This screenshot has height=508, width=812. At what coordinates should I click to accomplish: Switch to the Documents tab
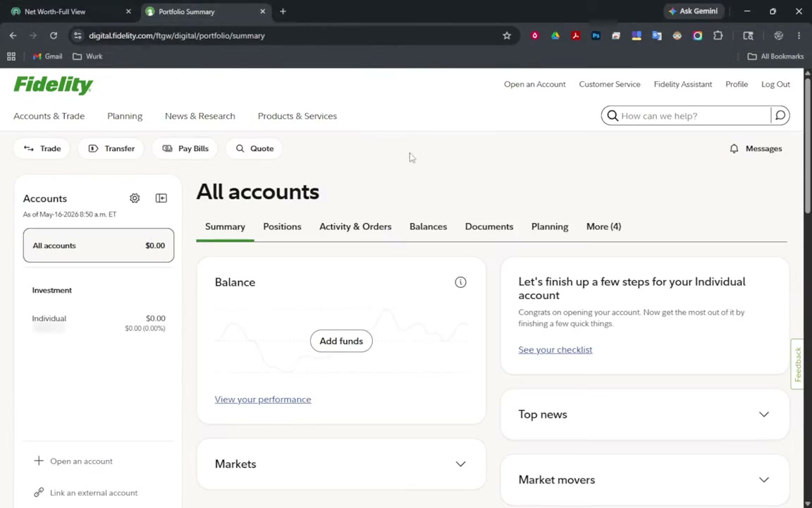489,226
